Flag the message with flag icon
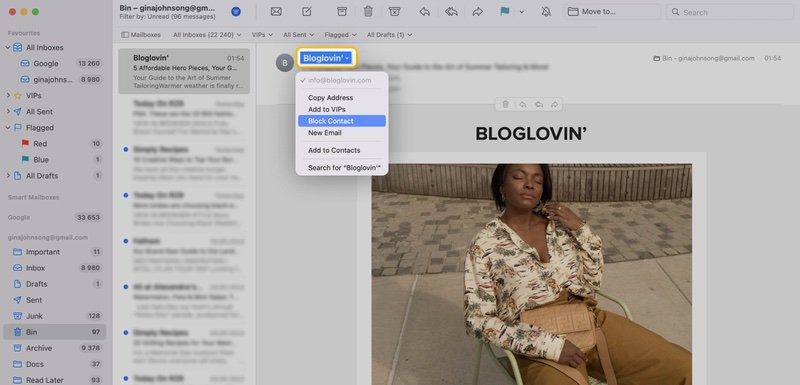This screenshot has height=385, width=800. (505, 11)
